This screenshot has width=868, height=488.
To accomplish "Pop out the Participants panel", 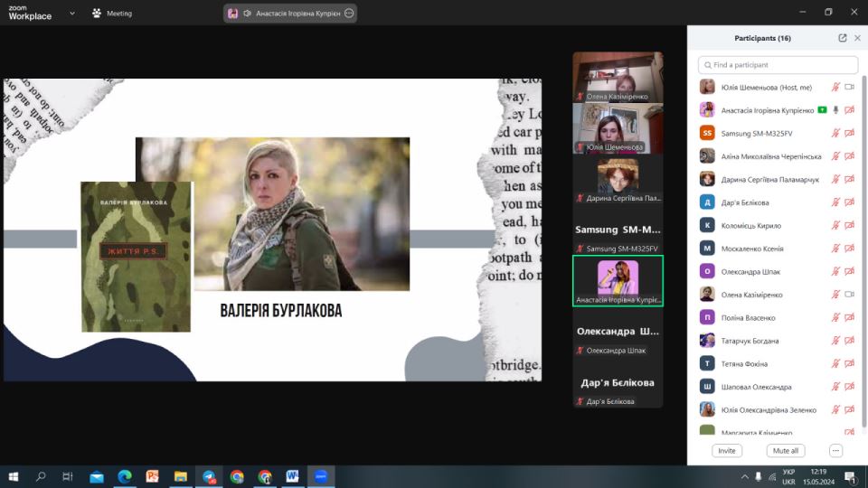I will (x=843, y=38).
